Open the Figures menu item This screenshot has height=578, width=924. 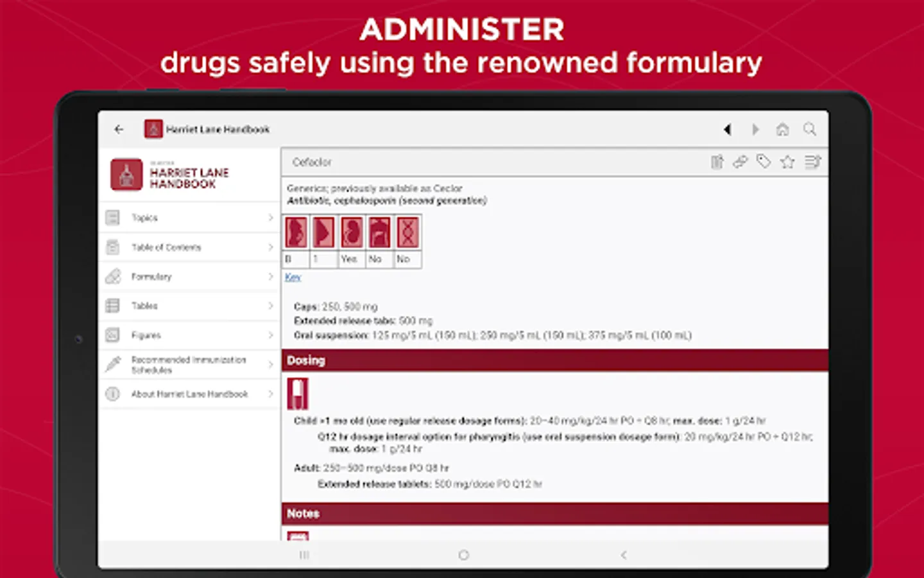click(189, 335)
